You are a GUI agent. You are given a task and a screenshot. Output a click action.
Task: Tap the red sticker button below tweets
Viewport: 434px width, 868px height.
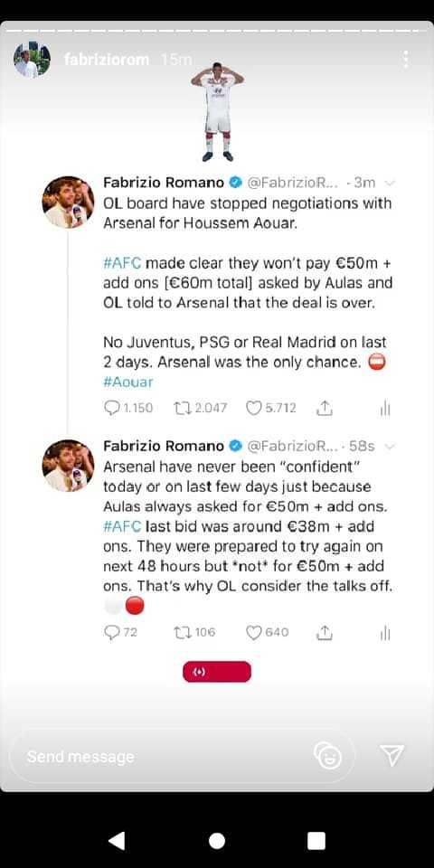(217, 672)
